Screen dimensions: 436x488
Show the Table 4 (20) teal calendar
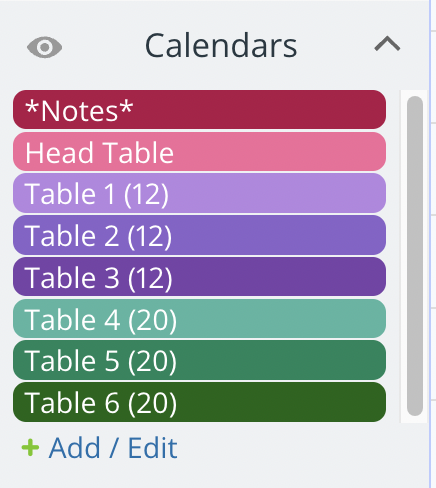199,319
